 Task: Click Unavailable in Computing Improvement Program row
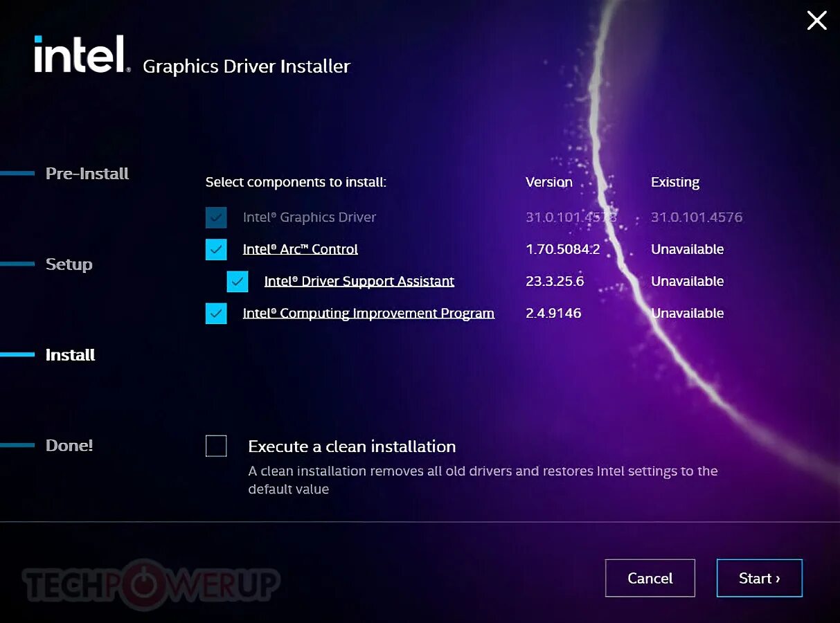pos(688,313)
